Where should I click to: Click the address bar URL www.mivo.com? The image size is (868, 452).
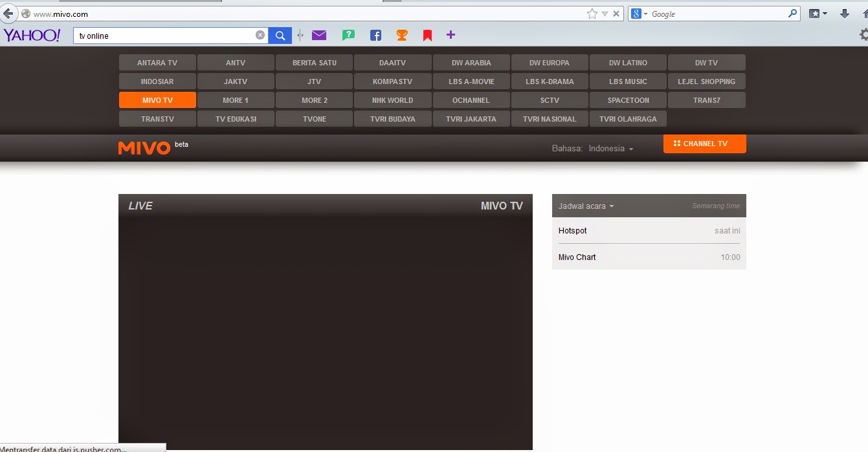click(61, 14)
